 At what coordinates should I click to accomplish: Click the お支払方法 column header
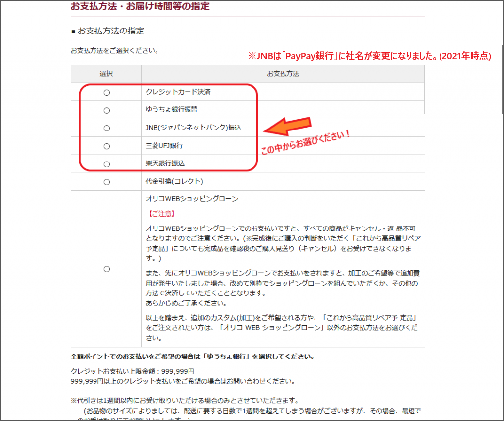[283, 74]
